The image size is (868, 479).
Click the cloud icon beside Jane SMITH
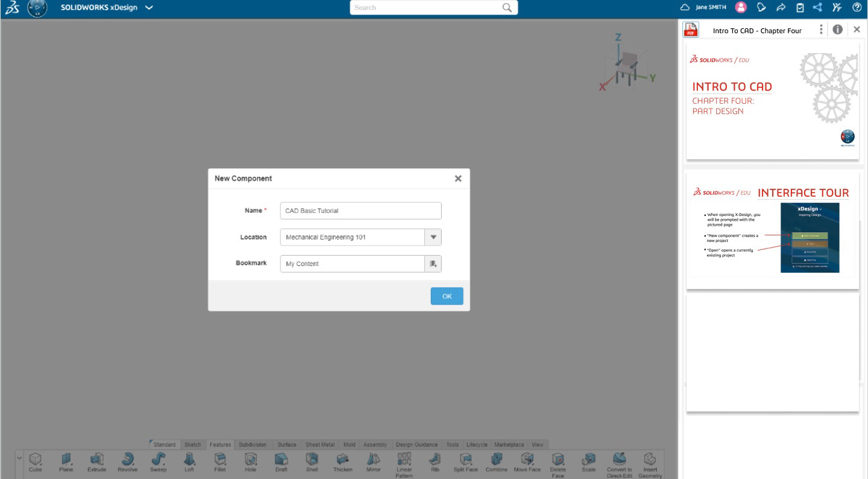pyautogui.click(x=685, y=8)
